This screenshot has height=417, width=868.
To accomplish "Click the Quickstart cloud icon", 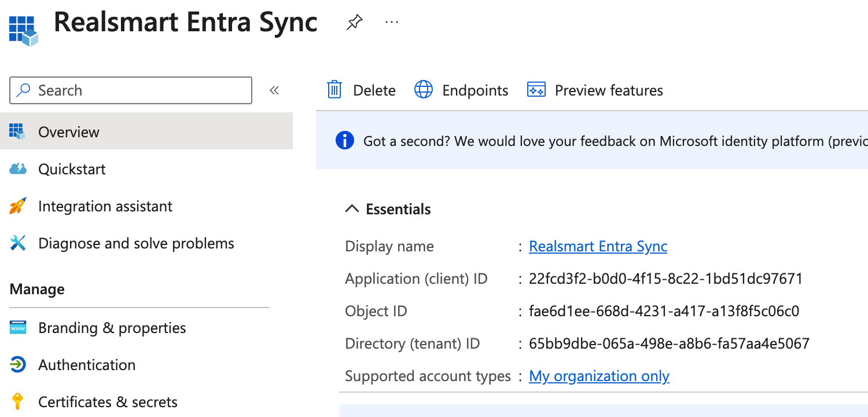I will [18, 169].
